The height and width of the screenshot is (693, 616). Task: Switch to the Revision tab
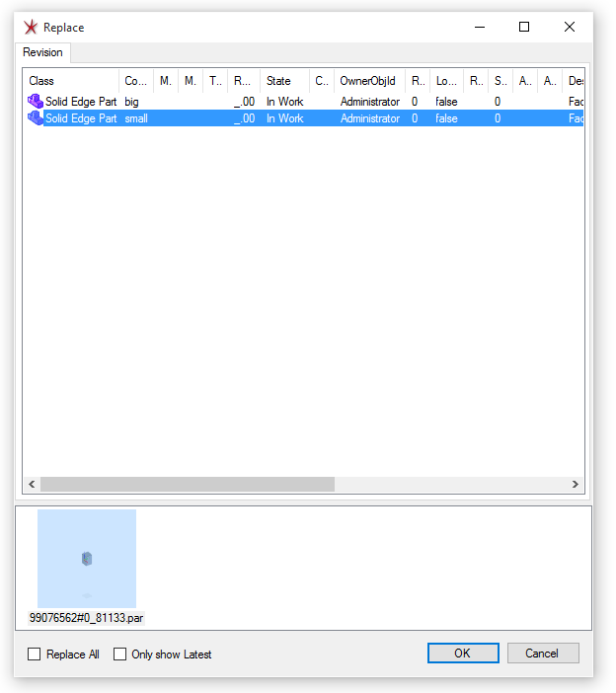click(x=42, y=52)
